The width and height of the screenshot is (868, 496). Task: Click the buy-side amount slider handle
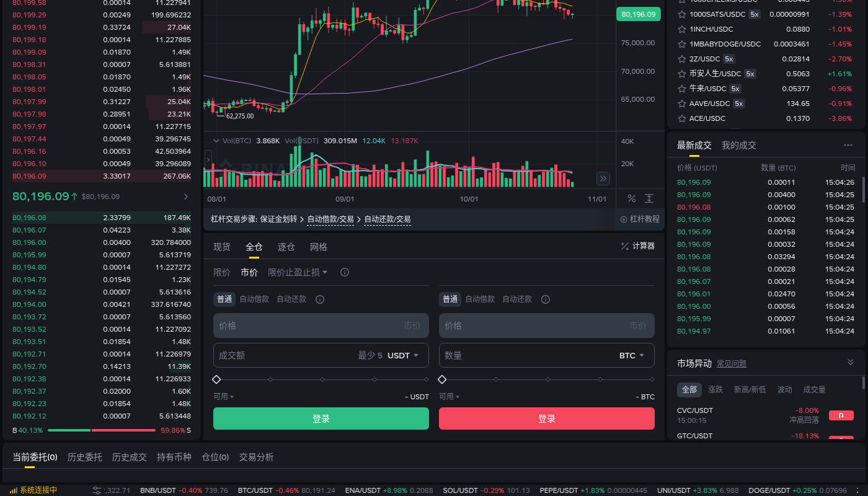click(x=216, y=379)
